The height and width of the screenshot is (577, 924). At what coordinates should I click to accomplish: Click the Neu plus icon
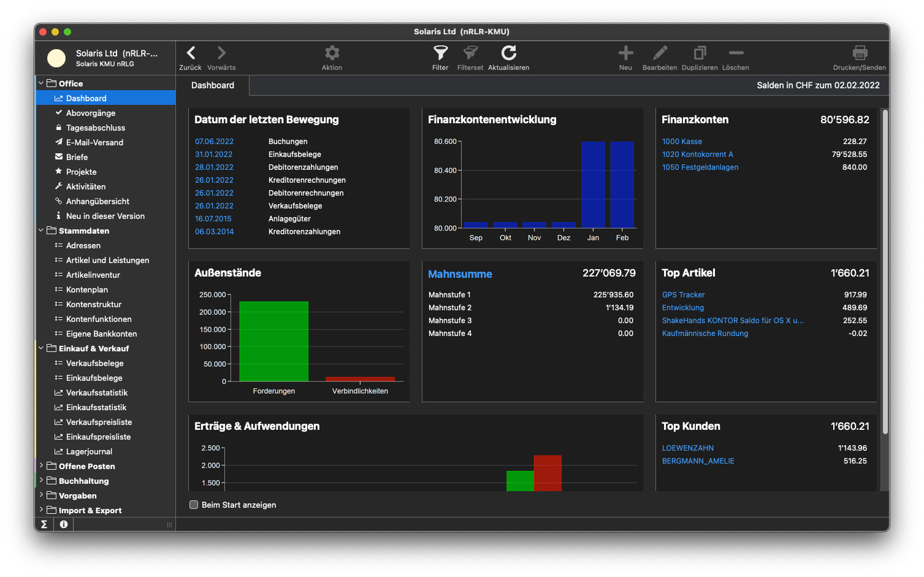[625, 53]
